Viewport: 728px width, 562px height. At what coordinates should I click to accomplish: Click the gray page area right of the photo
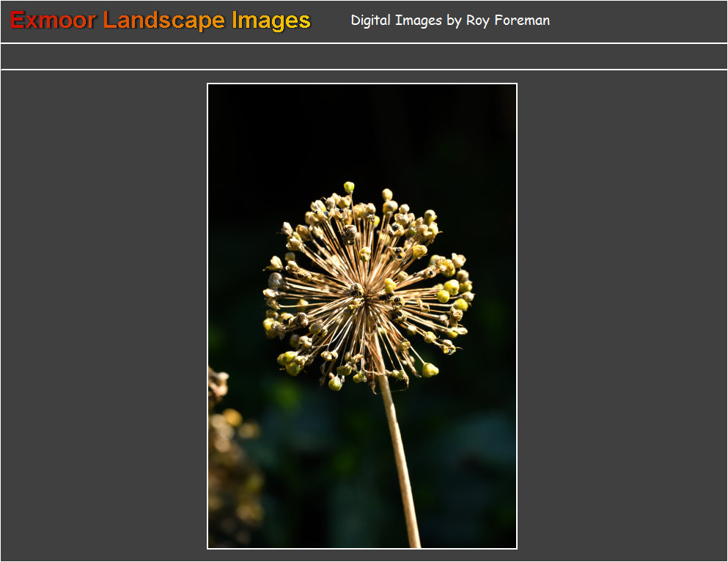click(622, 315)
